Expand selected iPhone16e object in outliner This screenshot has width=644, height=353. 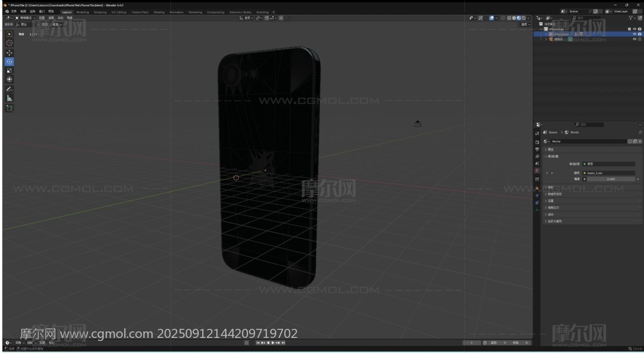pos(546,34)
